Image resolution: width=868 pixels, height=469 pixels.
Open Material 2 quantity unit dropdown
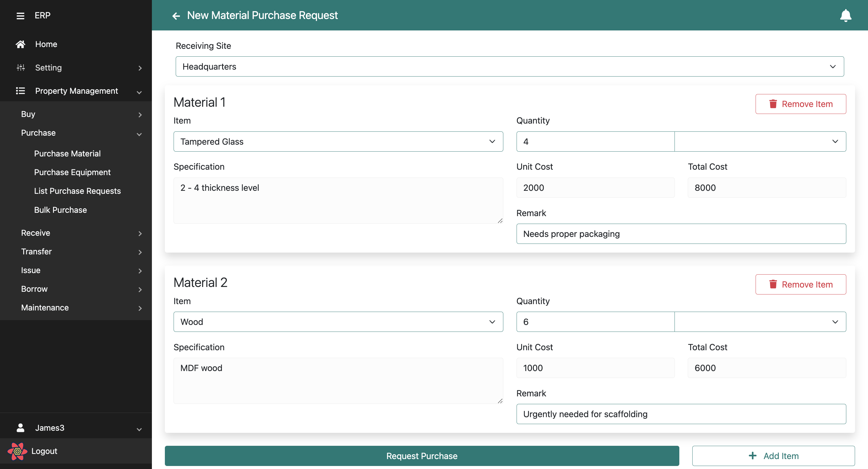click(x=760, y=322)
